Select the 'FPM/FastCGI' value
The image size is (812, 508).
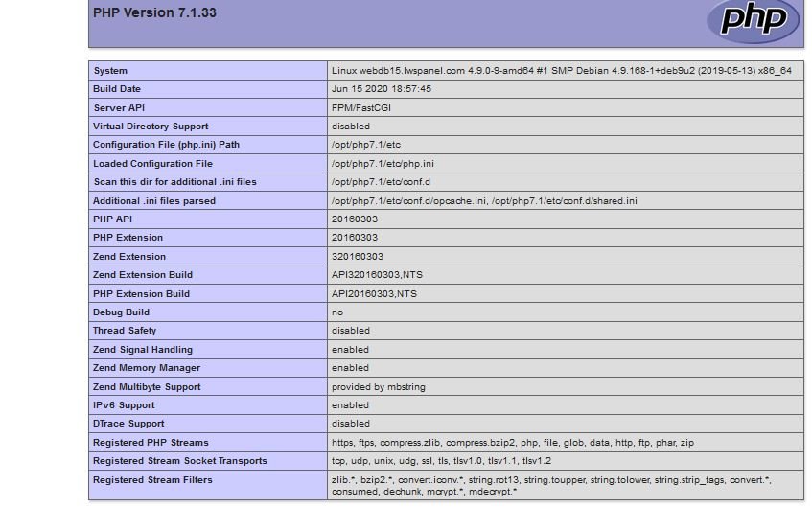click(361, 107)
